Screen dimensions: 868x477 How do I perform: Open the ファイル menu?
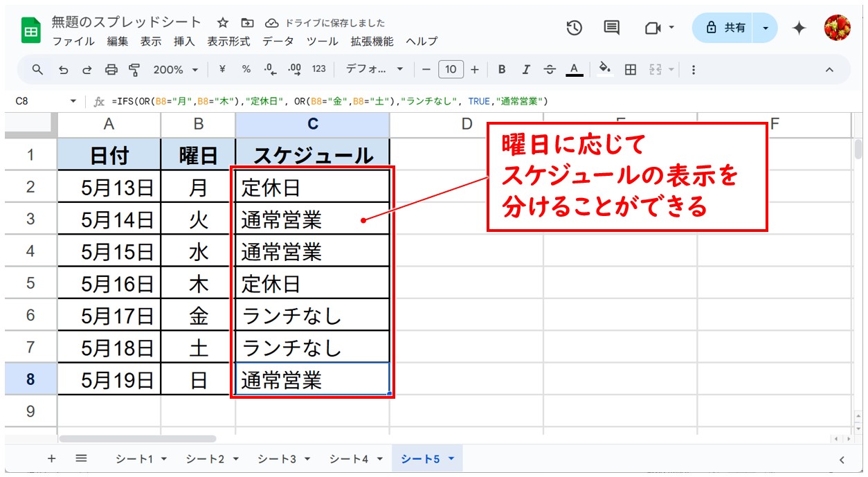click(x=73, y=42)
